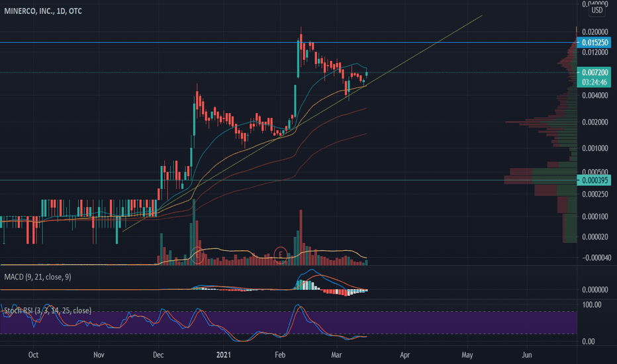Viewport: 617px width, 364px height.
Task: Click the May label on time axis
Action: tap(467, 355)
